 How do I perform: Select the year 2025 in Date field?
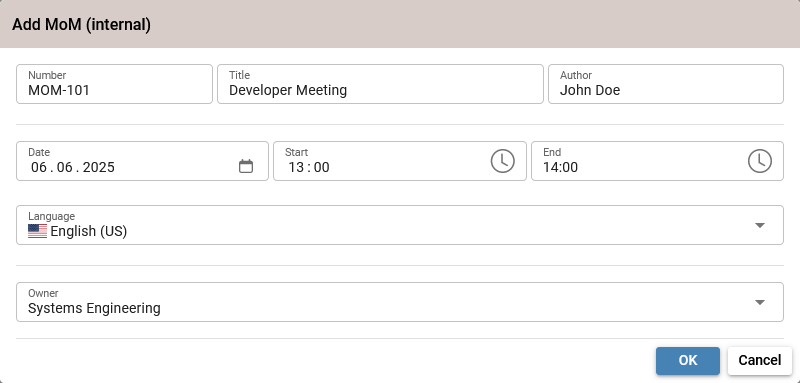[x=98, y=167]
